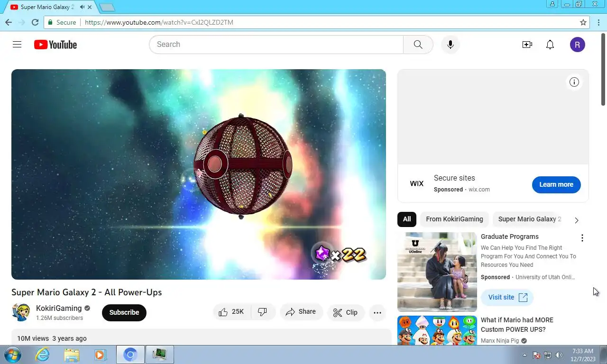Viewport: 607px width, 364px height.
Task: Select From KokiriGaming filter chip
Action: [x=454, y=219]
